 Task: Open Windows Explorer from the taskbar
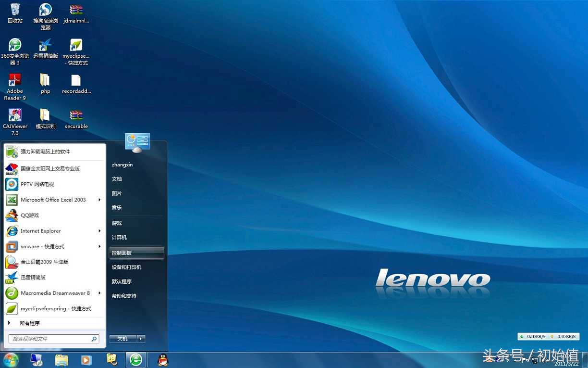coord(61,360)
